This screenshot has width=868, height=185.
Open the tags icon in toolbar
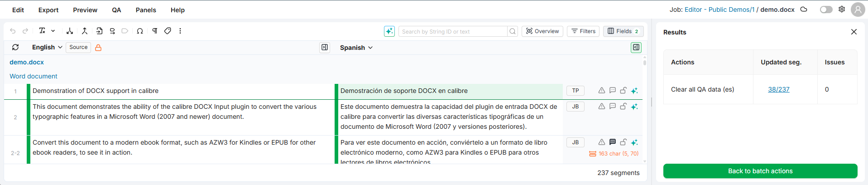coord(168,31)
